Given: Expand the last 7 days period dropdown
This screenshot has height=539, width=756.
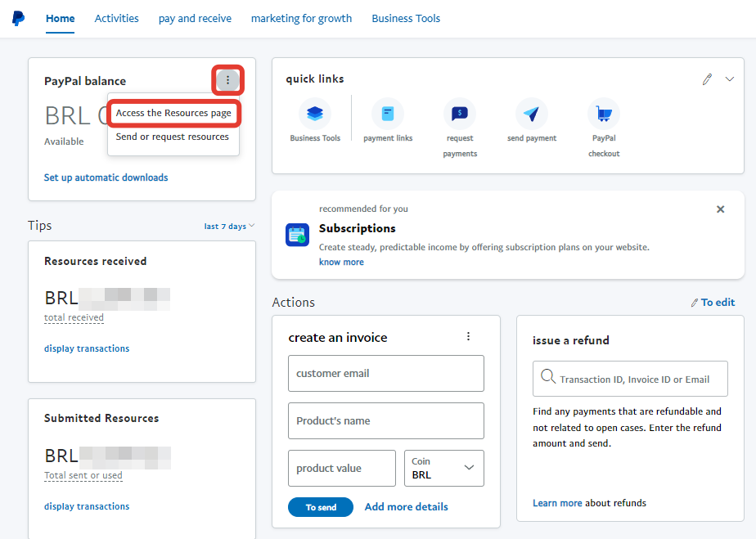Looking at the screenshot, I should (229, 226).
